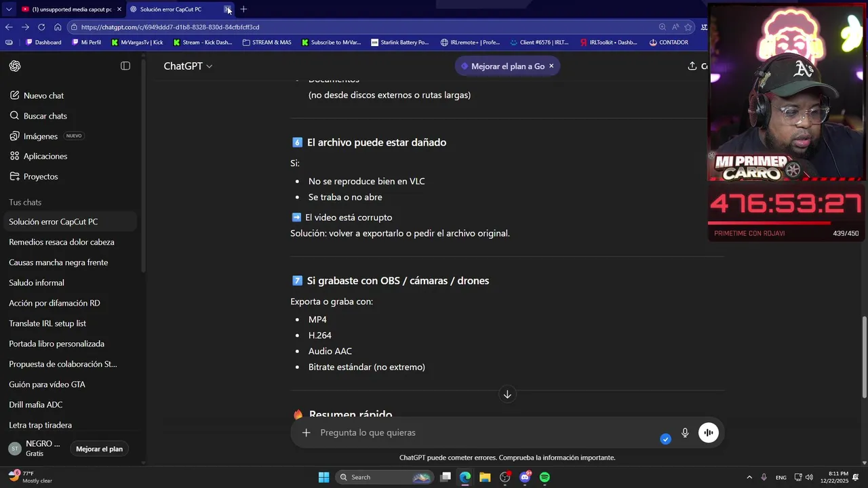Open the STREAM & MAS bookmark folder
Image resolution: width=868 pixels, height=488 pixels.
click(267, 42)
